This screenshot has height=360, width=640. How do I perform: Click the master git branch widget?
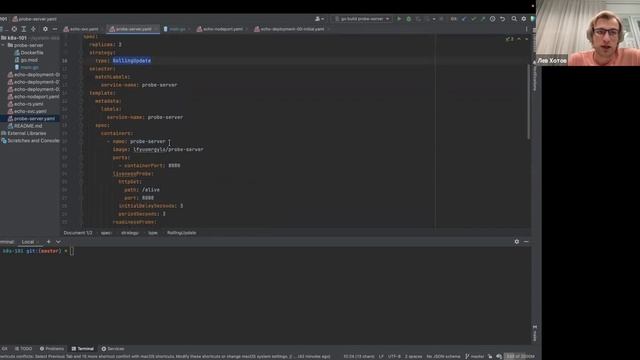pyautogui.click(x=474, y=356)
